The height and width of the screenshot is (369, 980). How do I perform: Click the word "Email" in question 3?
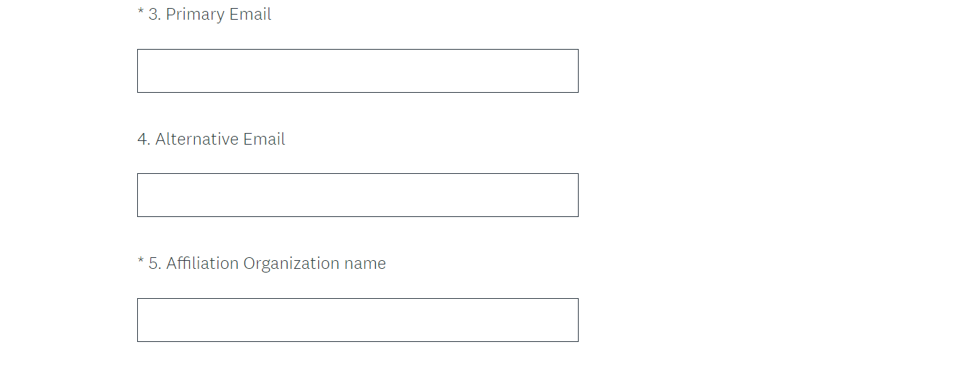click(x=250, y=15)
